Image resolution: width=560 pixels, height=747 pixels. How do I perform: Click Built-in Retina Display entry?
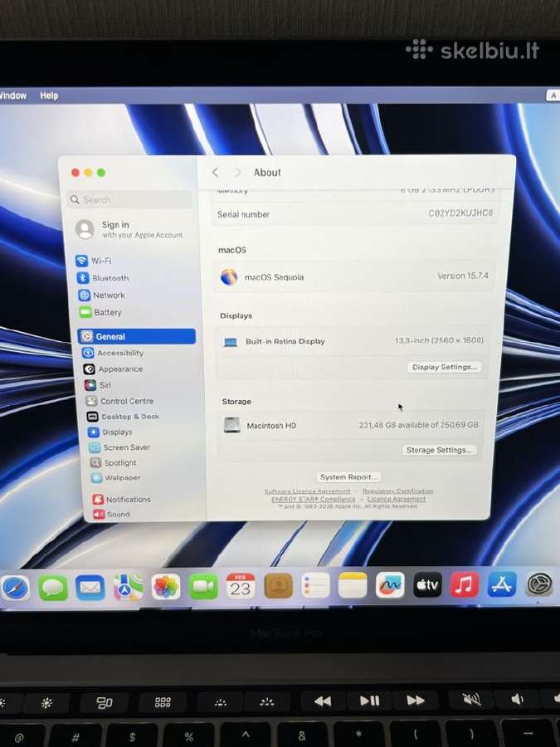pyautogui.click(x=351, y=341)
